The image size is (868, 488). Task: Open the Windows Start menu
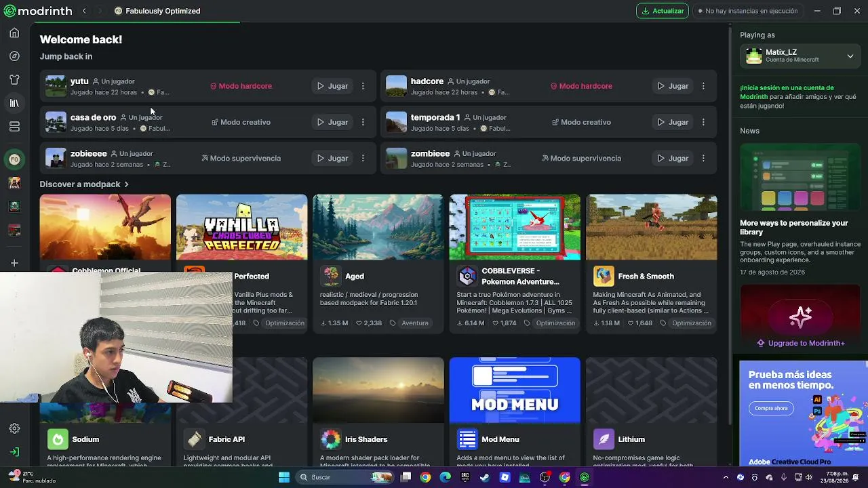[x=284, y=477]
